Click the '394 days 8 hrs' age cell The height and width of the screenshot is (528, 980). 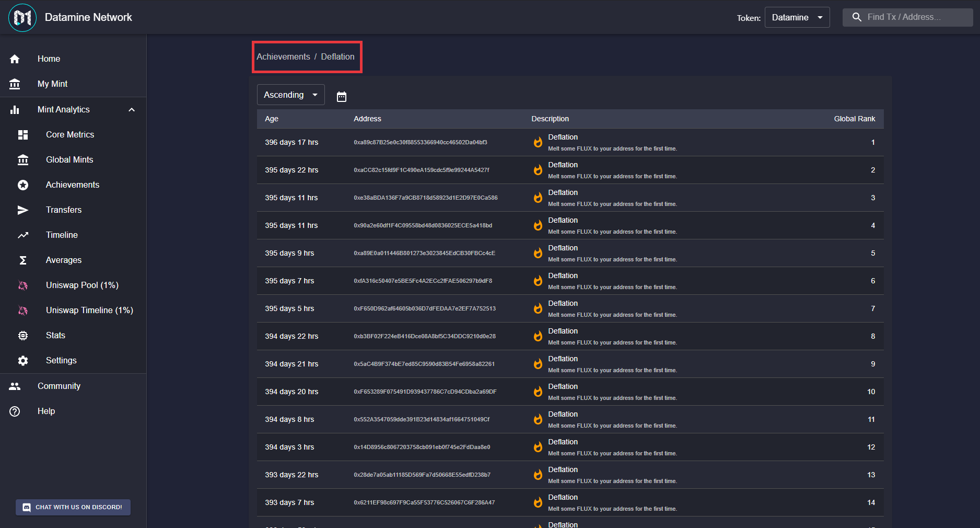click(x=289, y=419)
